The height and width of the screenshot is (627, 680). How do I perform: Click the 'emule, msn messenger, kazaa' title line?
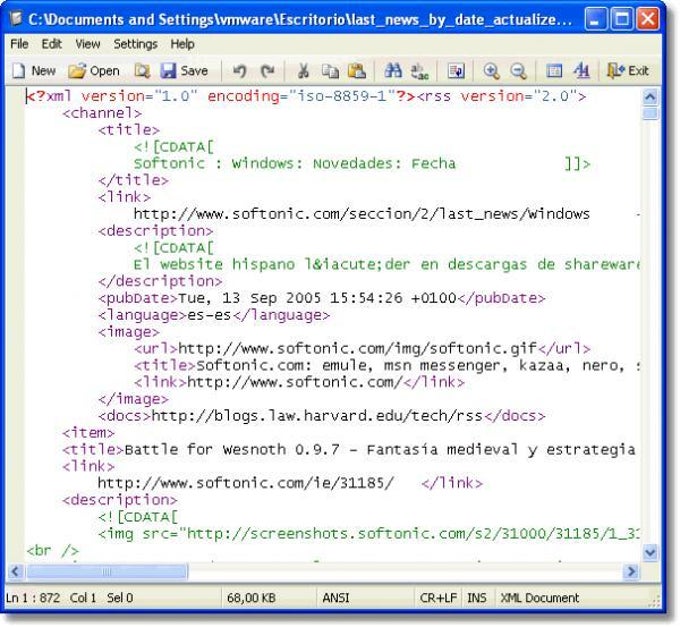pyautogui.click(x=387, y=365)
